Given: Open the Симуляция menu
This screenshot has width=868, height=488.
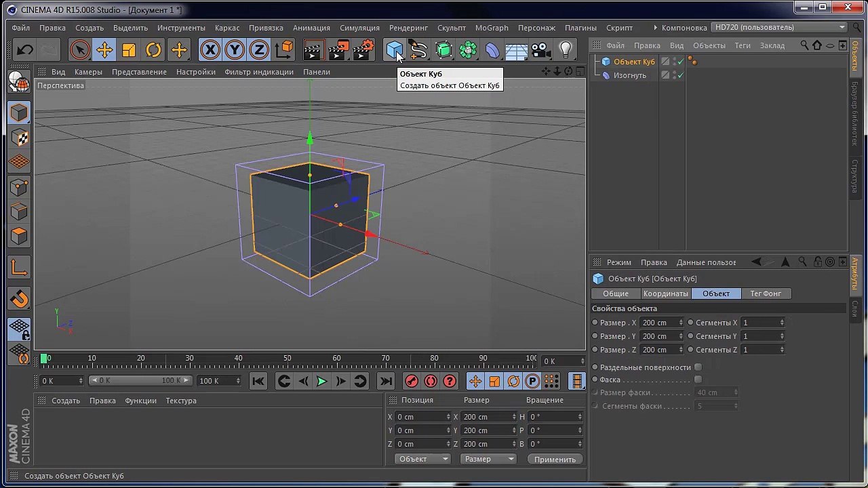Looking at the screenshot, I should (359, 28).
